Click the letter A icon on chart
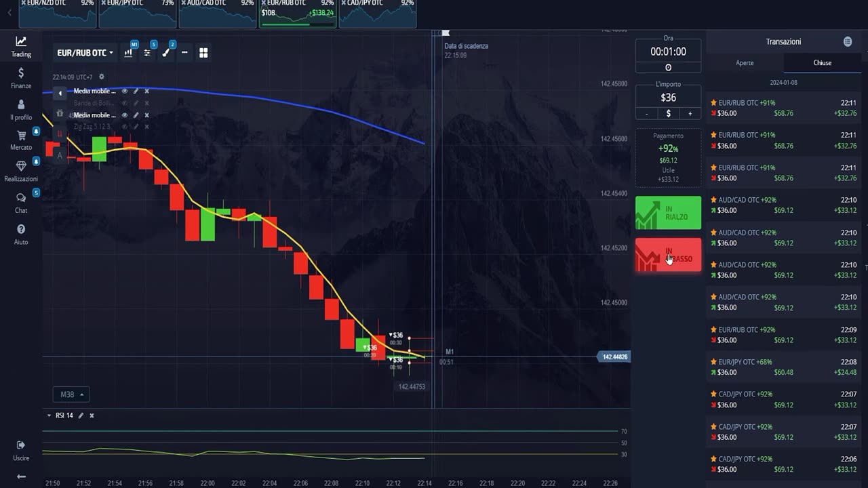This screenshot has width=868, height=488. pos(60,155)
